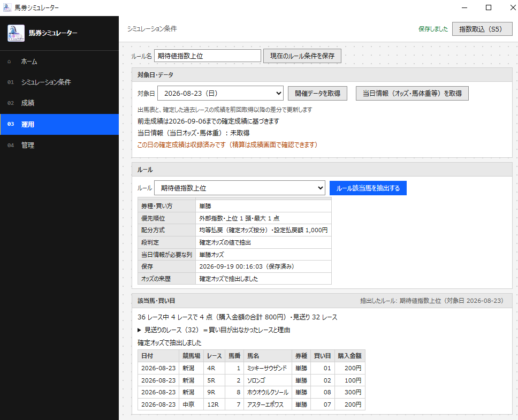This screenshot has width=518, height=420.
Task: Click the home icon beside ホーム
Action: coord(9,62)
